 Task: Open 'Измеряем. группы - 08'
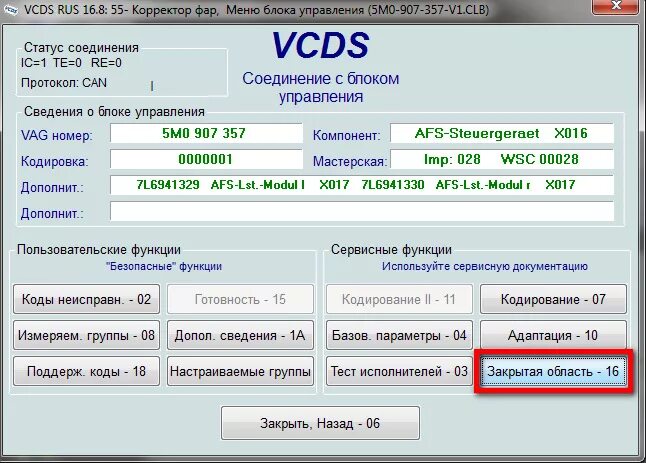click(86, 335)
